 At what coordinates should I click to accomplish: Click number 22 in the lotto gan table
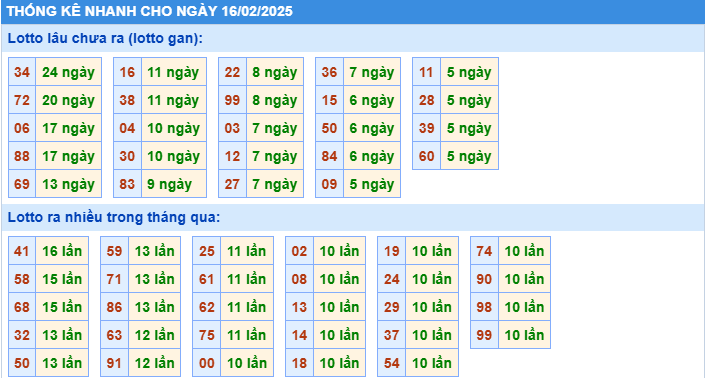(x=232, y=72)
